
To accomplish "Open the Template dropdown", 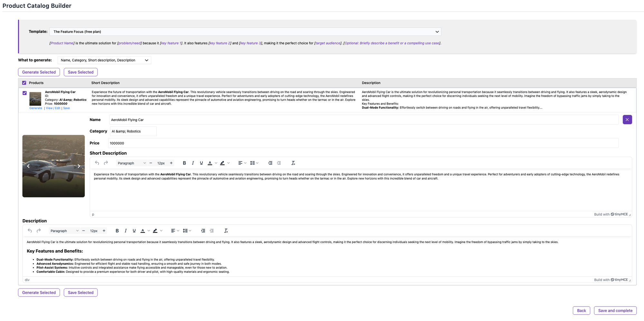I will coord(245,32).
